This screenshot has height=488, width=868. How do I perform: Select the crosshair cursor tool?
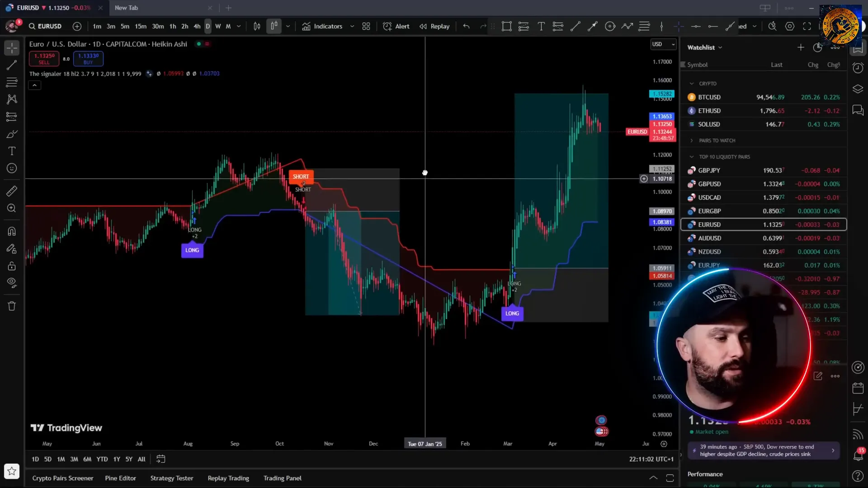(x=12, y=48)
